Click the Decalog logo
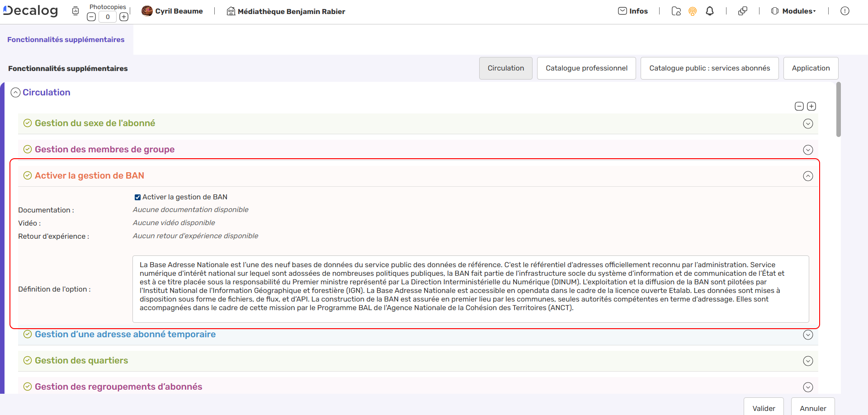Image resolution: width=868 pixels, height=415 pixels. click(x=31, y=11)
